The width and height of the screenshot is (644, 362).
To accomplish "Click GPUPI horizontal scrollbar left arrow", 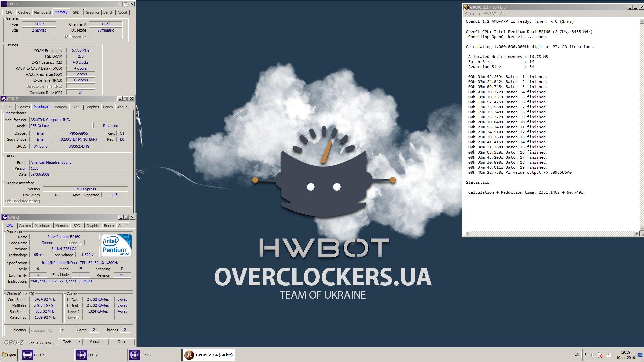I will (x=467, y=233).
